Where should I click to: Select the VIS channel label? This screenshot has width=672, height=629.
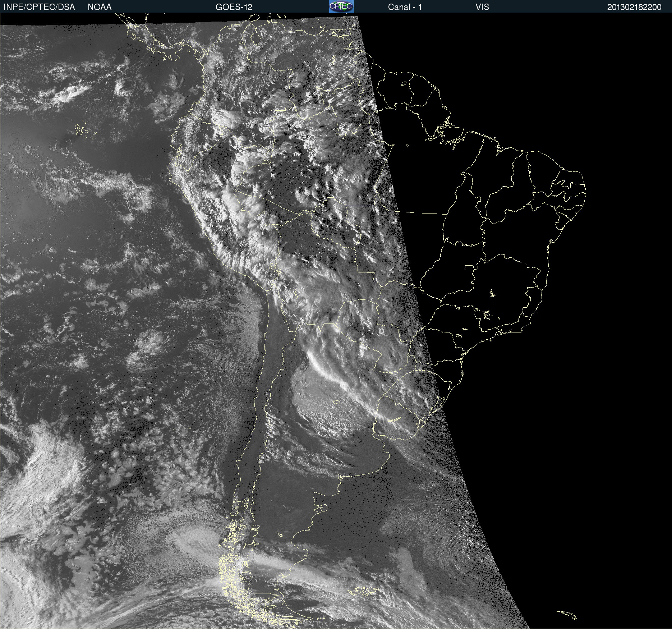pyautogui.click(x=482, y=7)
